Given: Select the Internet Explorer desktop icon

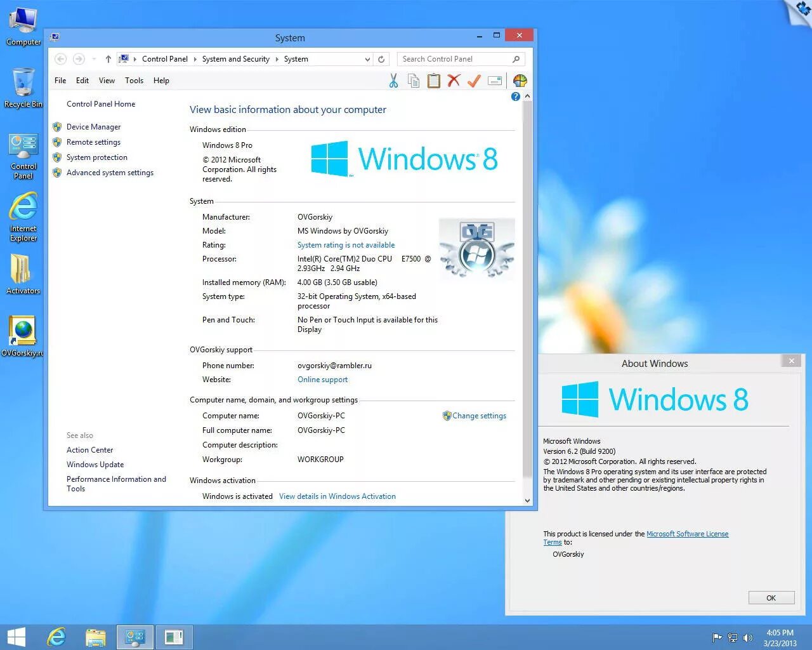Looking at the screenshot, I should click(x=23, y=217).
